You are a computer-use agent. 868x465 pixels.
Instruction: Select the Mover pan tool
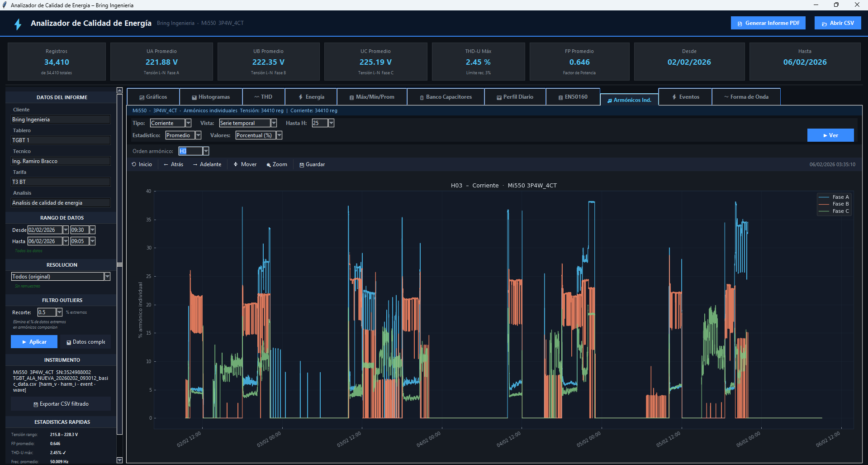point(245,164)
